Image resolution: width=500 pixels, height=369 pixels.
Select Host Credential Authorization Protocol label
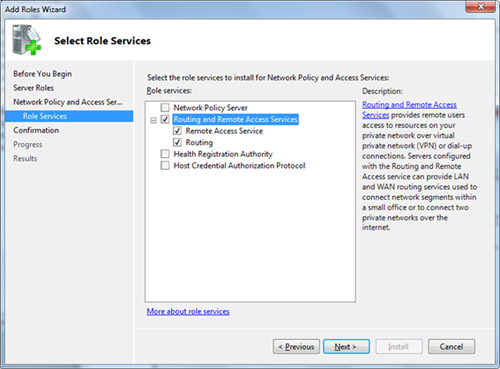(x=239, y=166)
